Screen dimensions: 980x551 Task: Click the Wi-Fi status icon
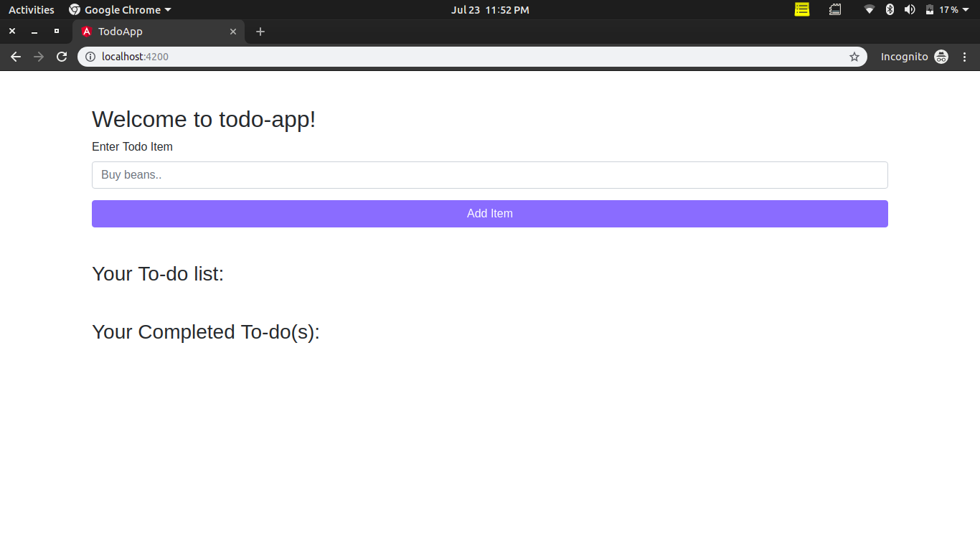click(870, 9)
